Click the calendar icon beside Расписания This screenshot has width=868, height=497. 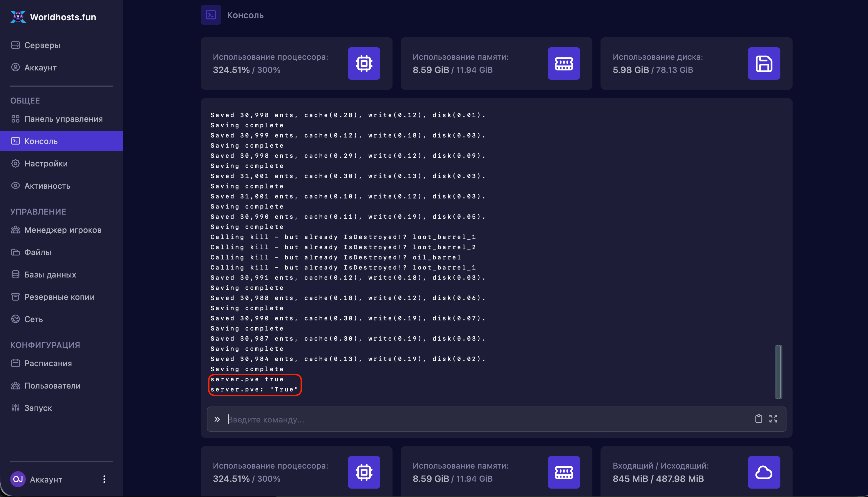[15, 363]
